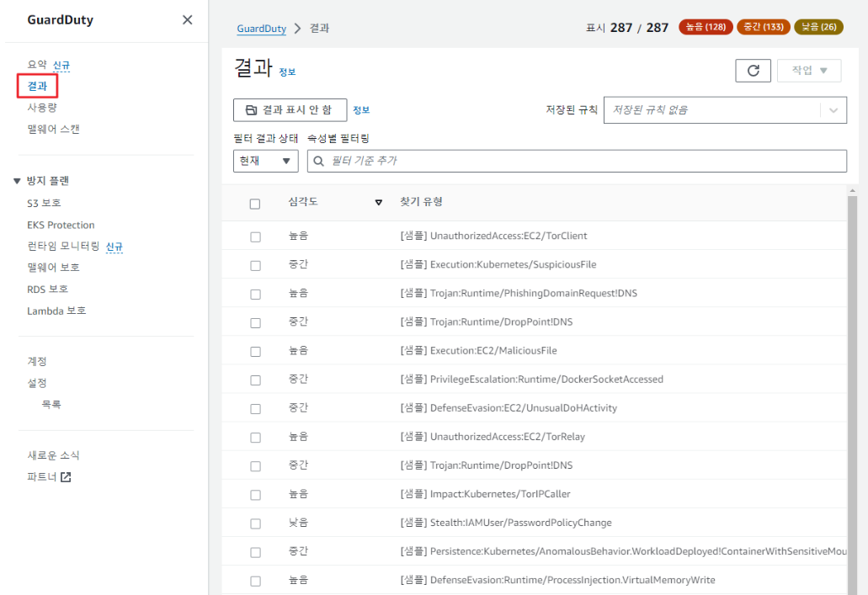The image size is (868, 595).
Task: Open the 현재 findings status dropdown
Action: coord(266,161)
